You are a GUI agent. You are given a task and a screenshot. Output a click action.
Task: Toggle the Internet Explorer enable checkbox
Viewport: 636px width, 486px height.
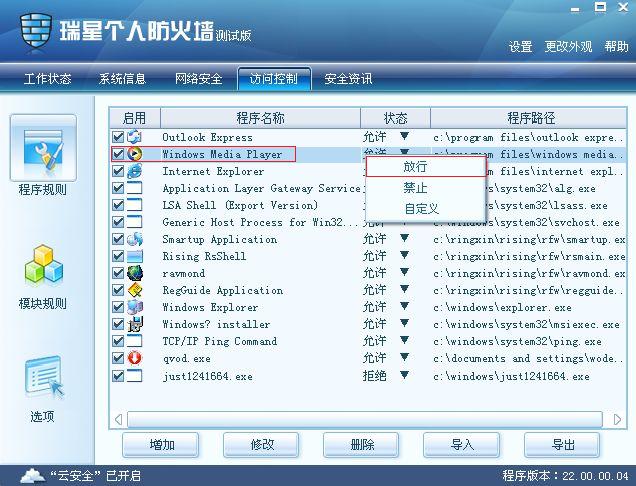pos(118,171)
